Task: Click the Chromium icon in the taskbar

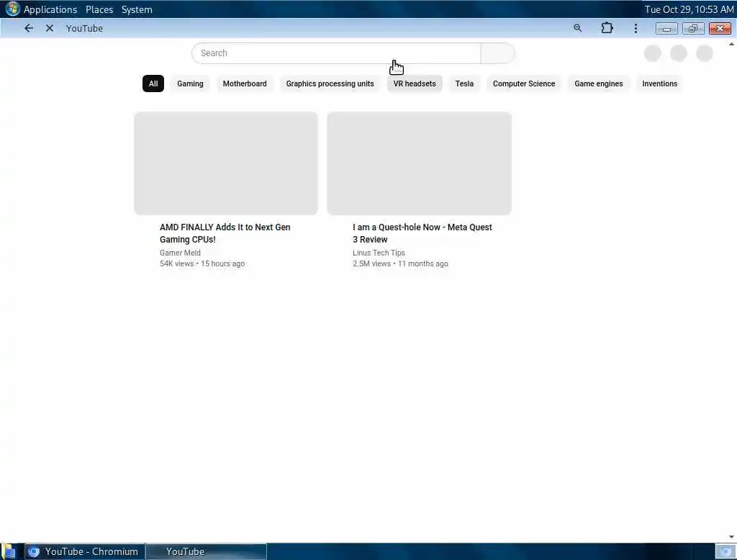Action: [33, 551]
